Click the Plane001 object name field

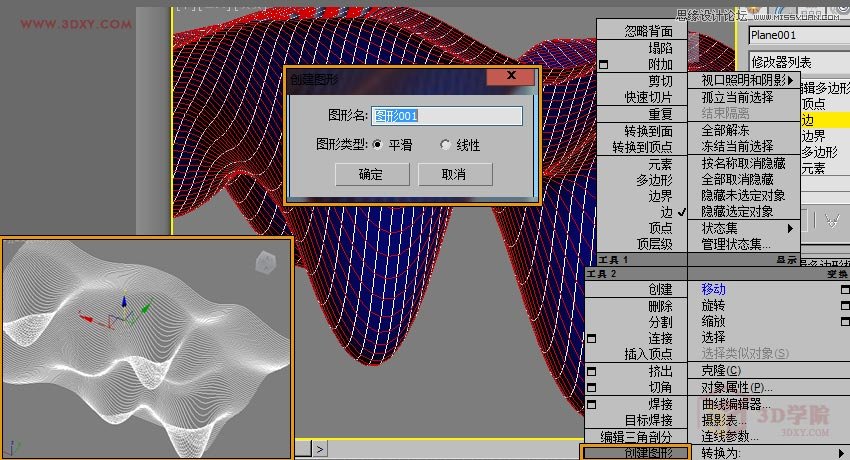(x=799, y=35)
